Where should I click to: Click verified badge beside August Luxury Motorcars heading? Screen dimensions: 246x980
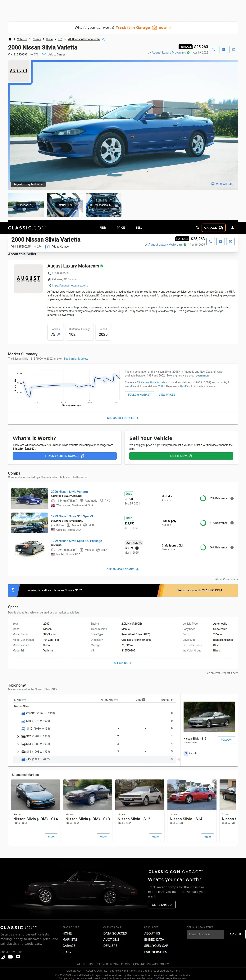coord(102,266)
